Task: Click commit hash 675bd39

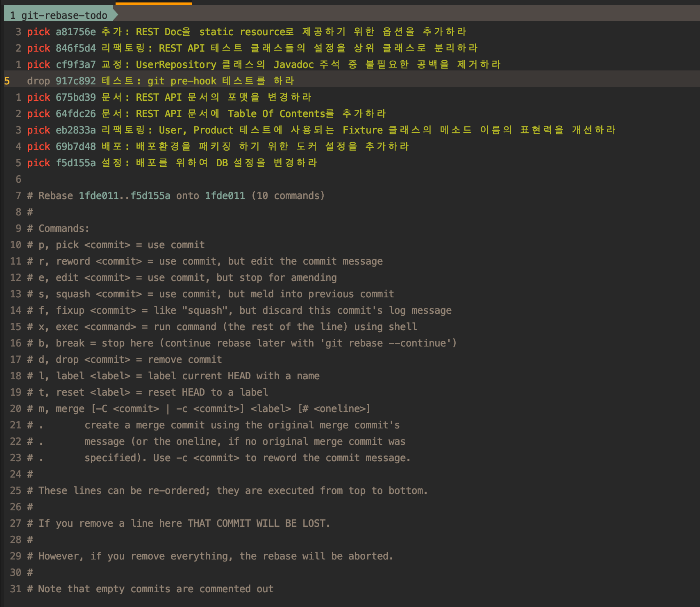Action: [x=76, y=97]
